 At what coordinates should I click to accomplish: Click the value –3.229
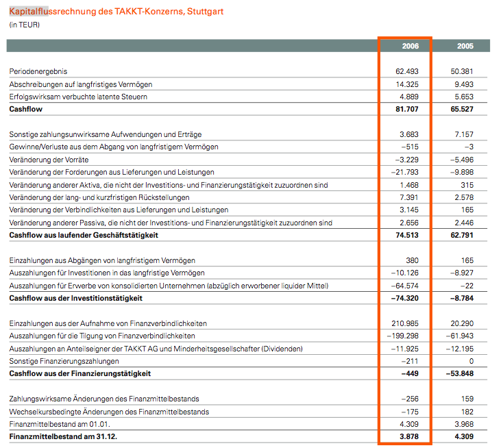[407, 160]
